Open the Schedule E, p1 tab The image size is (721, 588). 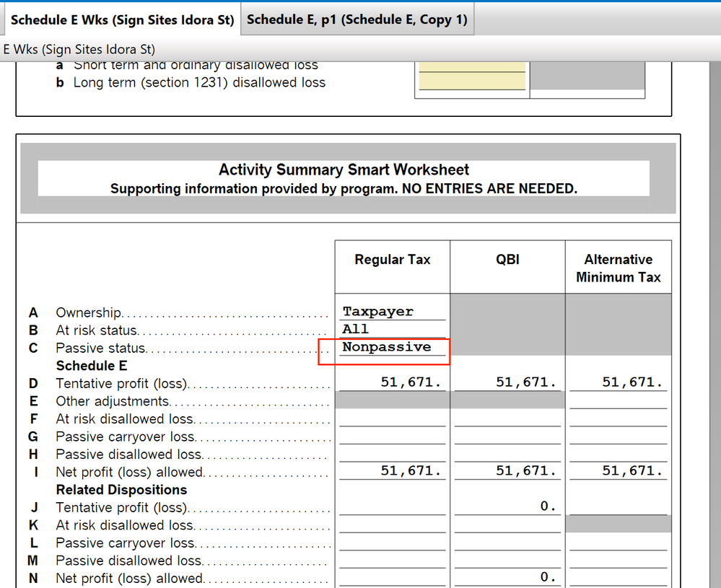[357, 20]
